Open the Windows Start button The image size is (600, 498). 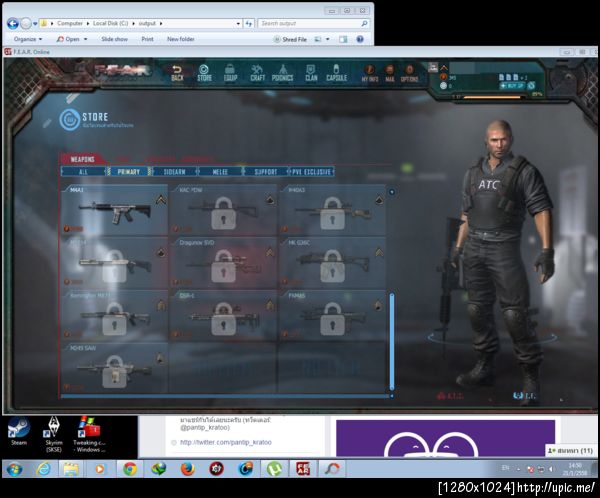(x=15, y=469)
